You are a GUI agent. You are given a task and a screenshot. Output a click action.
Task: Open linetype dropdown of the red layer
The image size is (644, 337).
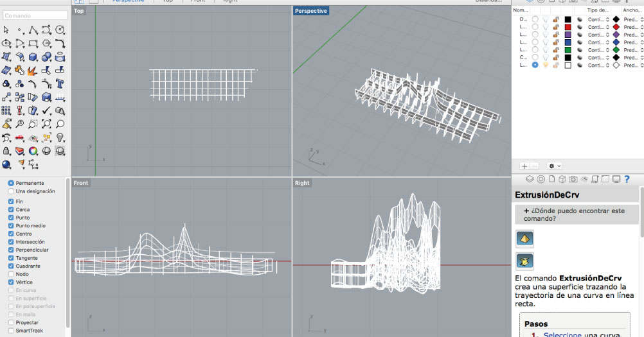coord(598,27)
